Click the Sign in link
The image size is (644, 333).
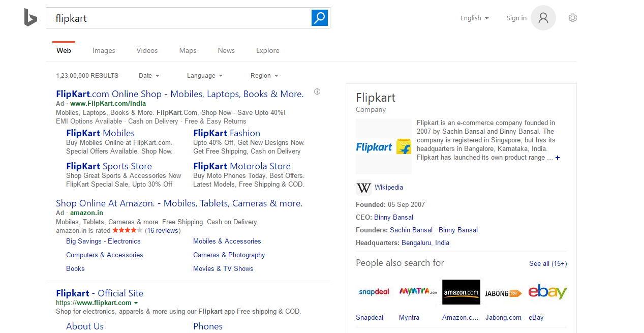coord(516,18)
